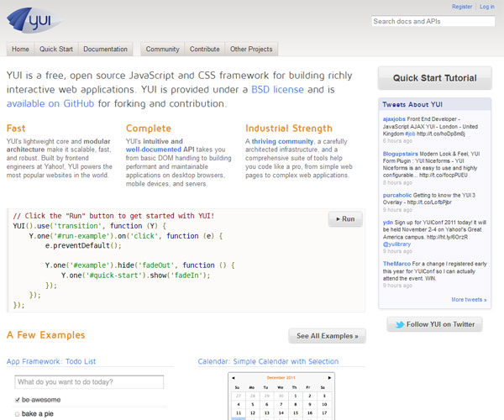Click the 'A Few Examples' heading
Viewport: 504px width, 420px height.
click(x=45, y=335)
